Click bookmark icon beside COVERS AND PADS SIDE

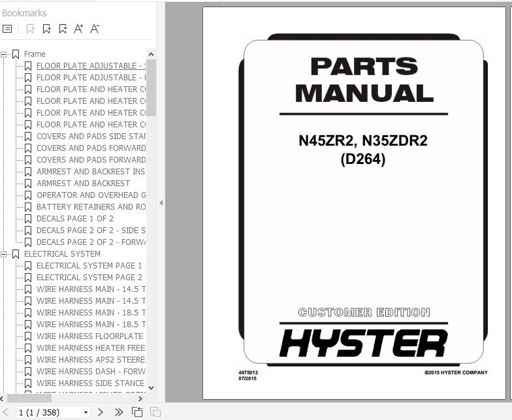[28, 137]
